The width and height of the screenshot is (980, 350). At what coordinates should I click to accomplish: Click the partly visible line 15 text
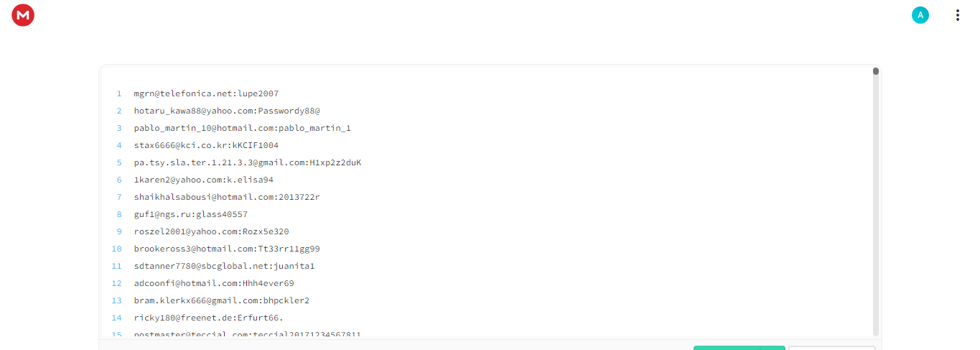point(248,334)
